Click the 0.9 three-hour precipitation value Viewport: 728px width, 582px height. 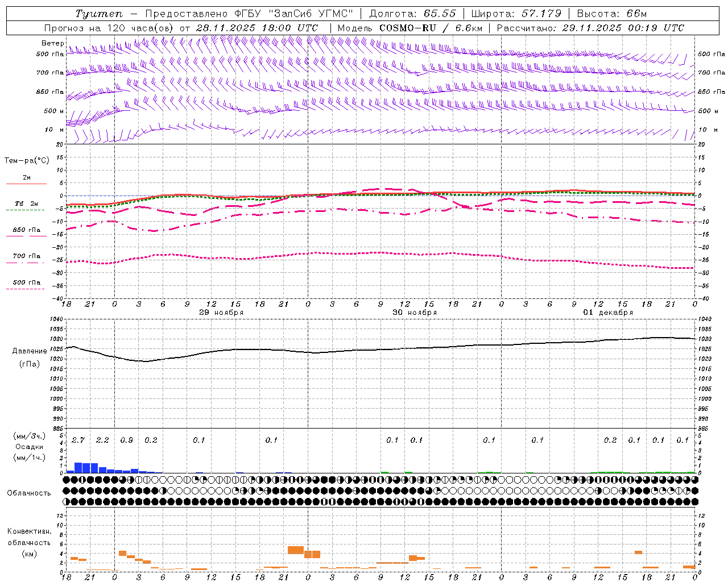point(126,440)
